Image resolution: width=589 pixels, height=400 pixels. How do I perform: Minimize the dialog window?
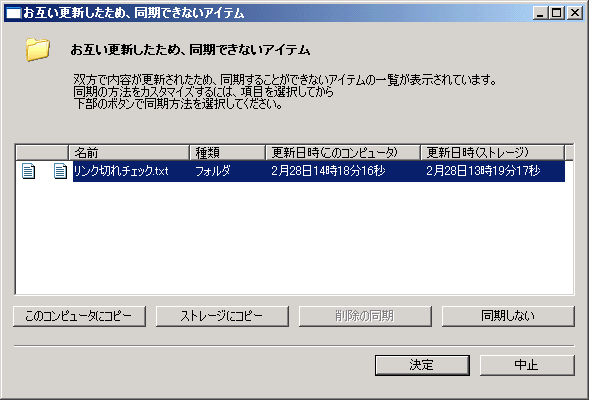541,13
